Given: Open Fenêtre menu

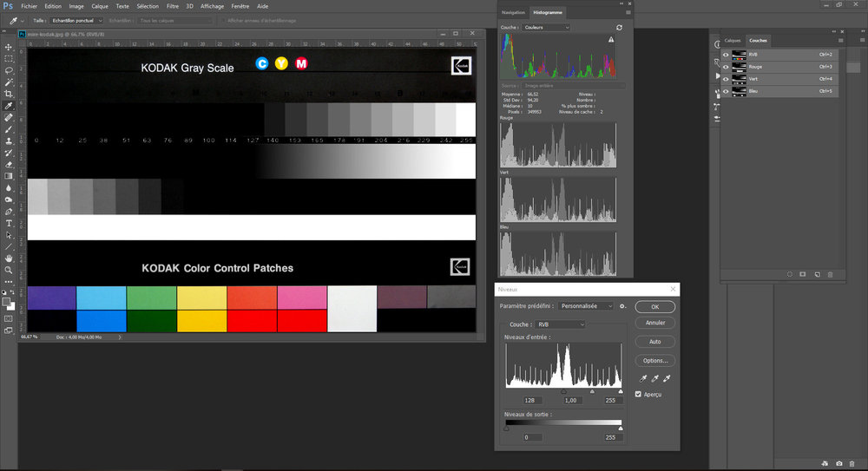Looking at the screenshot, I should tap(240, 6).
